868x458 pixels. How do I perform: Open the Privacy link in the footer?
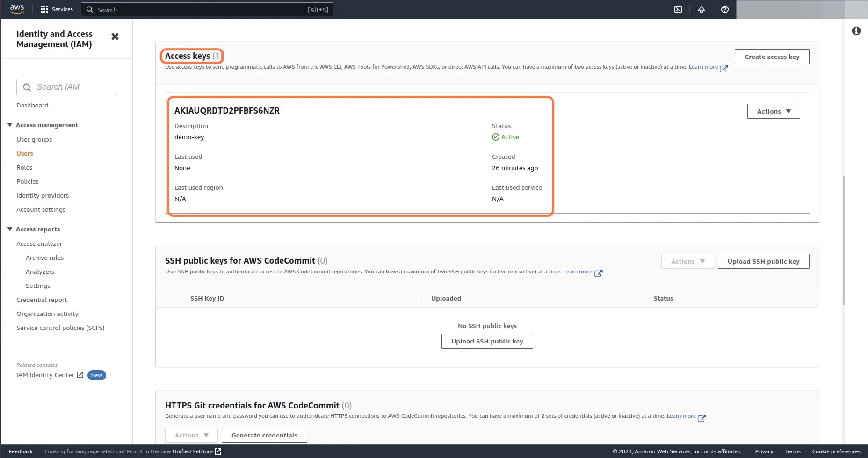[x=764, y=451]
